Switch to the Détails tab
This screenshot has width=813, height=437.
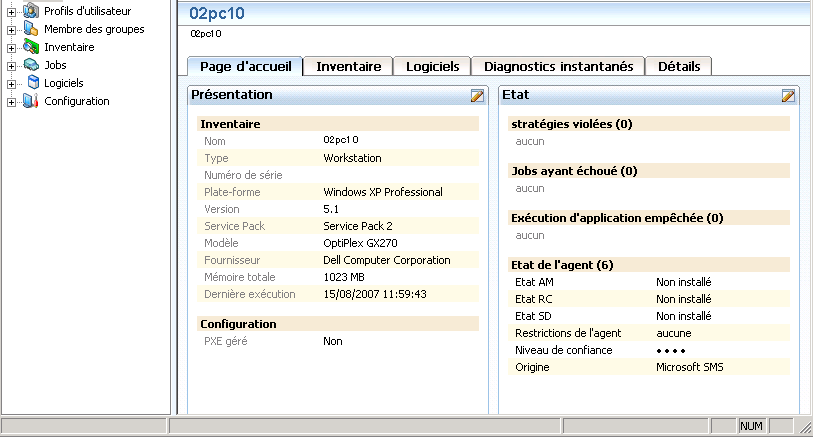click(x=679, y=66)
